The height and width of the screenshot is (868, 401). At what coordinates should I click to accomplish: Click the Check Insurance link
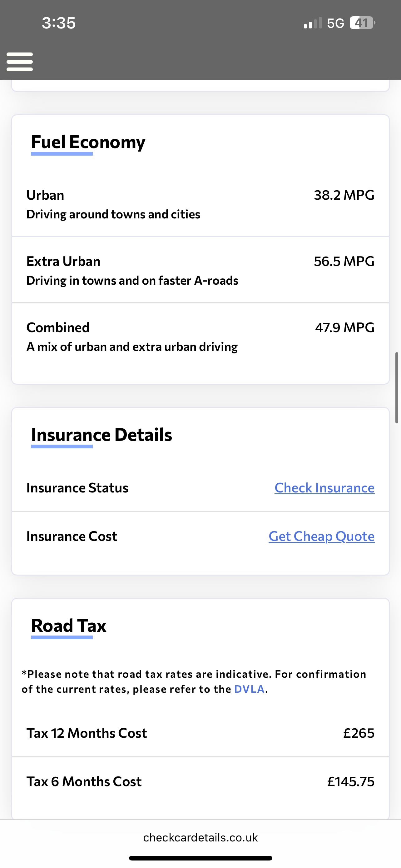pyautogui.click(x=324, y=488)
